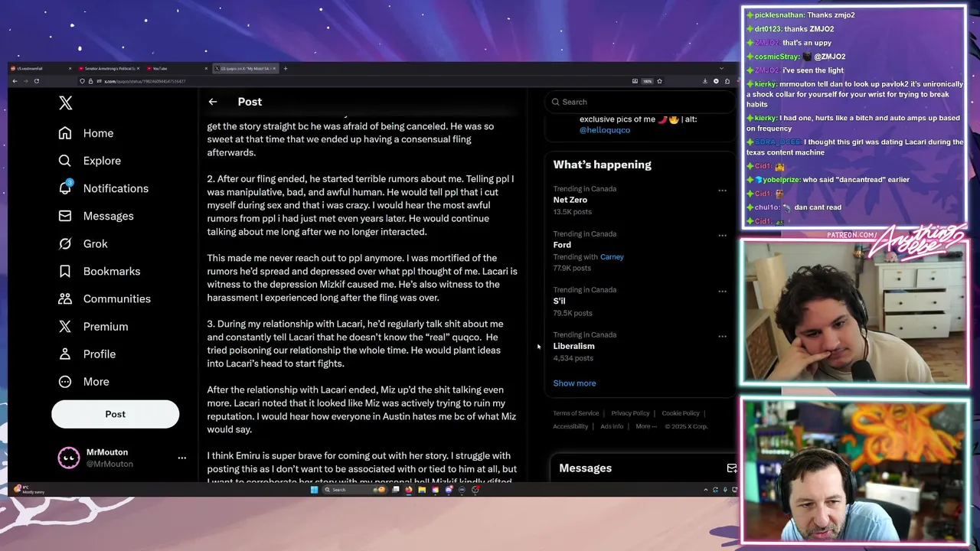Image resolution: width=980 pixels, height=551 pixels.
Task: Open more options for Ford trend
Action: click(722, 236)
